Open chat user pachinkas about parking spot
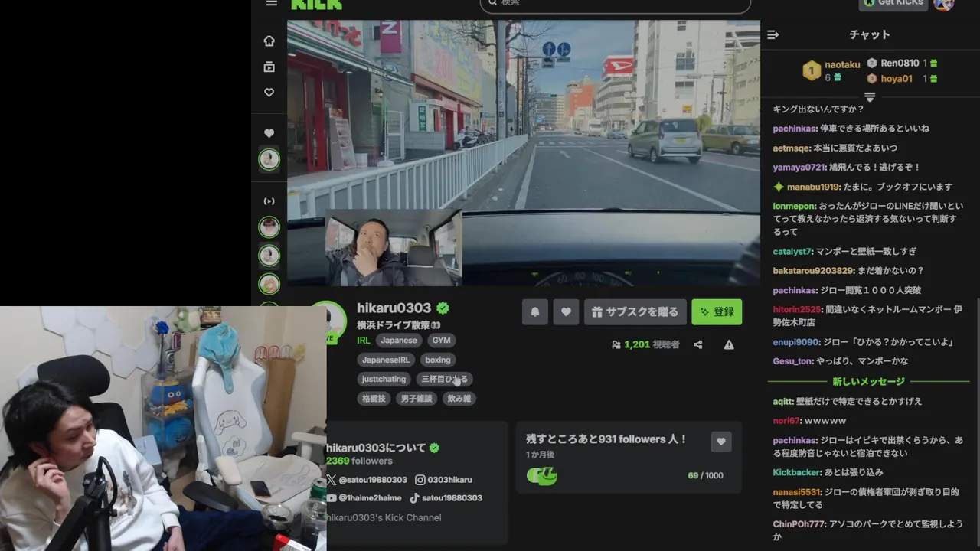Screen dimensions: 980x551 pyautogui.click(x=794, y=129)
